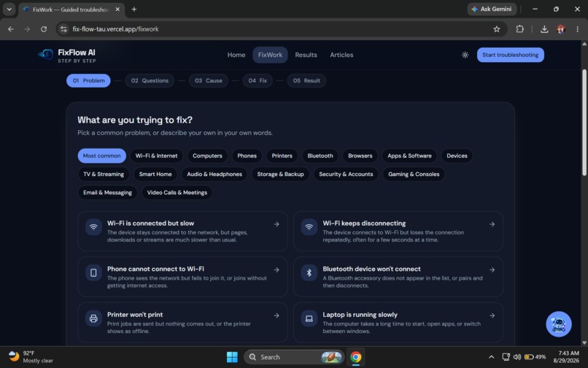Reload the page
Screen dimensions: 588x368
pyautogui.click(x=44, y=29)
